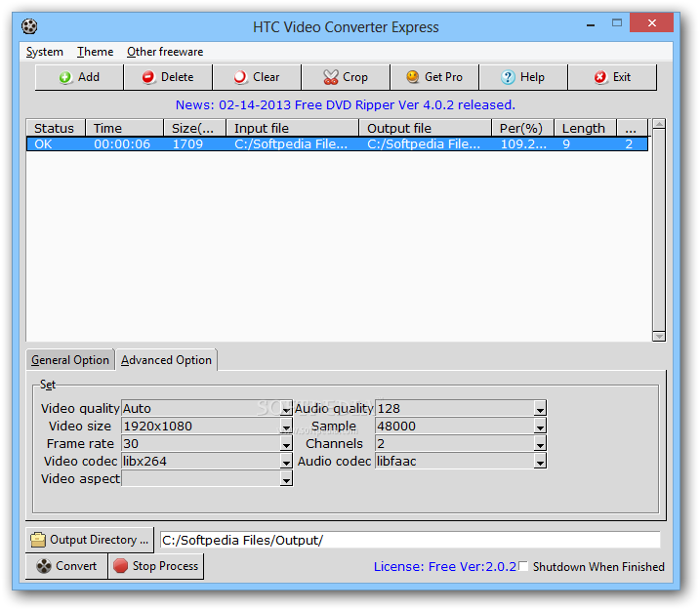This screenshot has width=700, height=610.
Task: Click the Per(%) column header
Action: click(x=522, y=128)
